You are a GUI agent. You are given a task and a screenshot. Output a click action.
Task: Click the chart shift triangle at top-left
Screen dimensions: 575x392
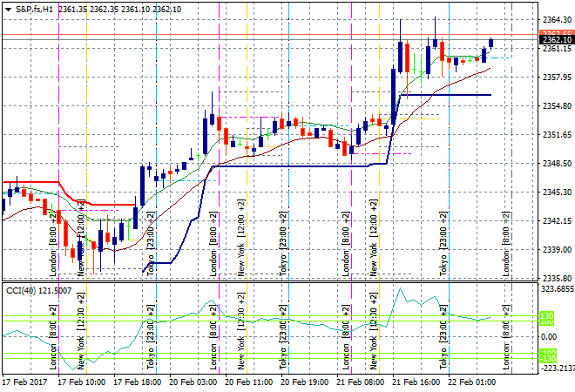7,8
